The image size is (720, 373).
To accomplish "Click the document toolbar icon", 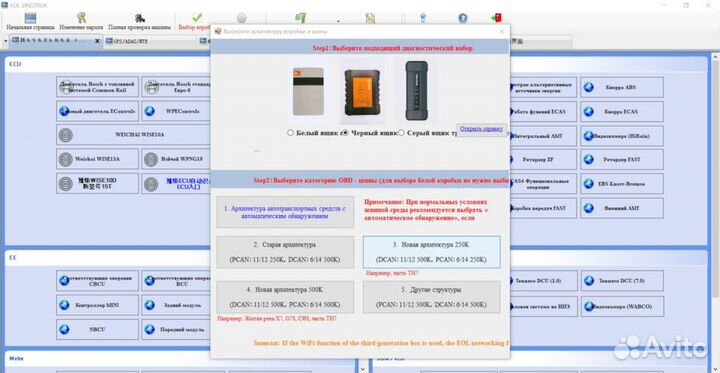I will pyautogui.click(x=371, y=18).
